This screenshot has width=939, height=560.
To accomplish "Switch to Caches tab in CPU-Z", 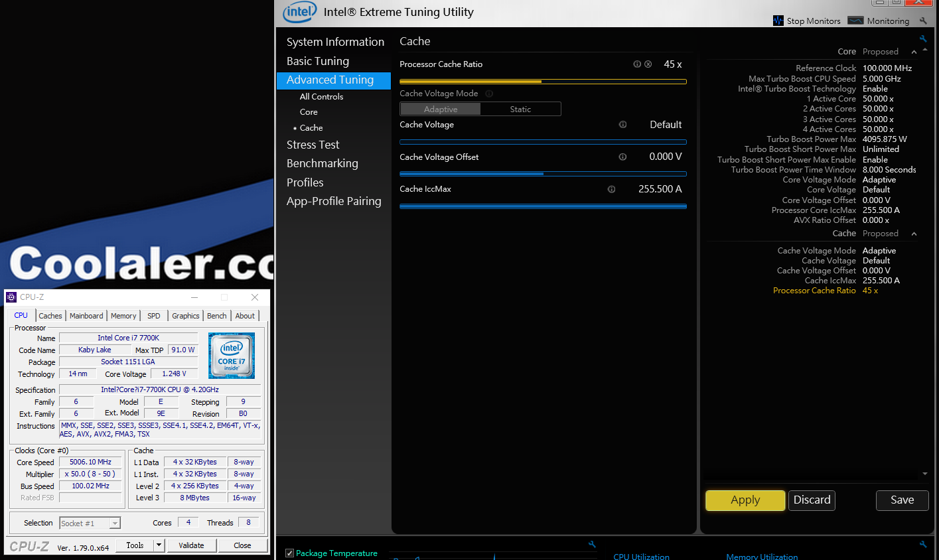I will click(x=50, y=316).
